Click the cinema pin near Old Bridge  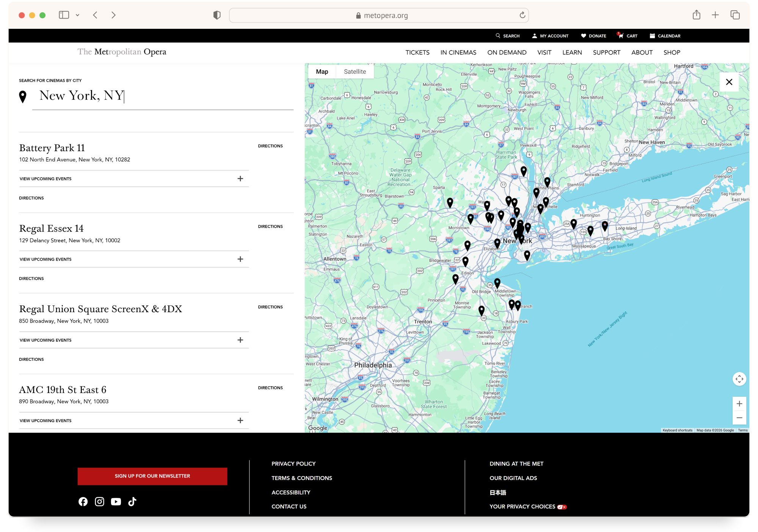pos(497,283)
